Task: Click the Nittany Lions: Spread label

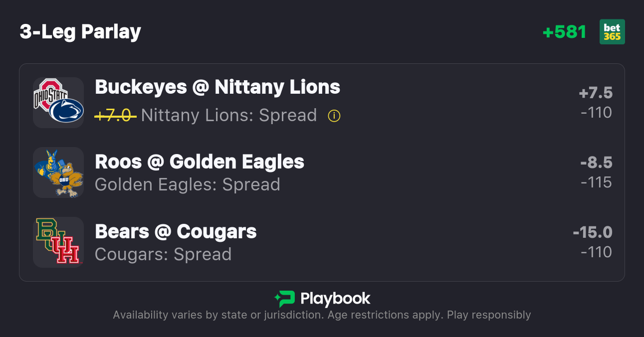Action: tap(229, 116)
